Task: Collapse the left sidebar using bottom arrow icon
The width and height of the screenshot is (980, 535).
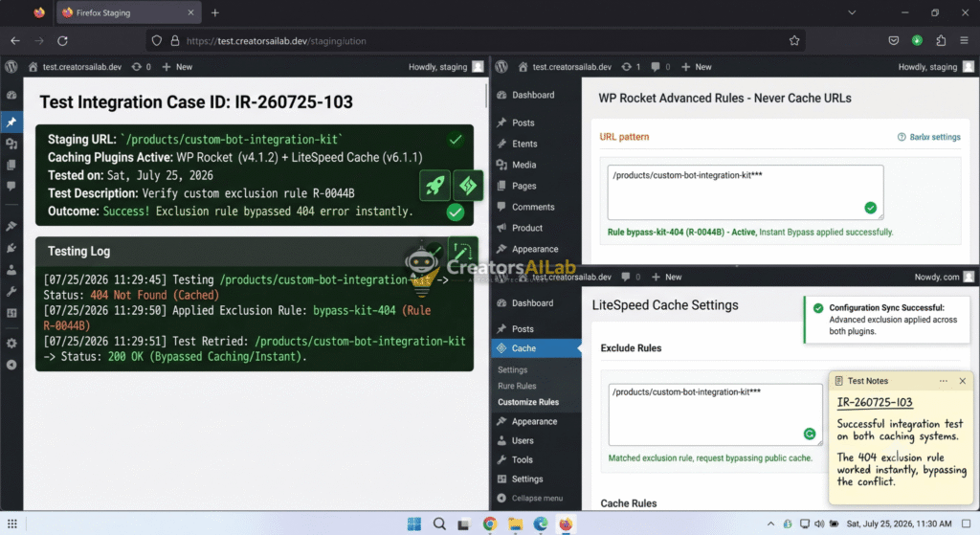Action: tap(11, 365)
